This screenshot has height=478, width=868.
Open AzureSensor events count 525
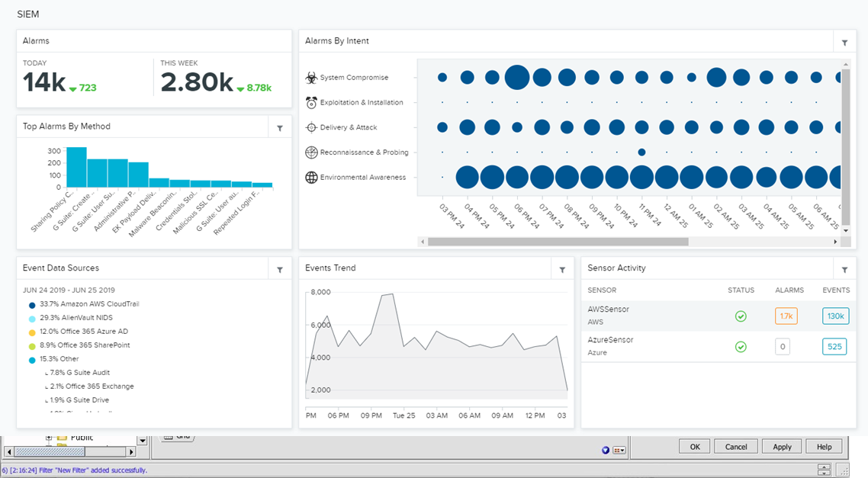click(834, 346)
